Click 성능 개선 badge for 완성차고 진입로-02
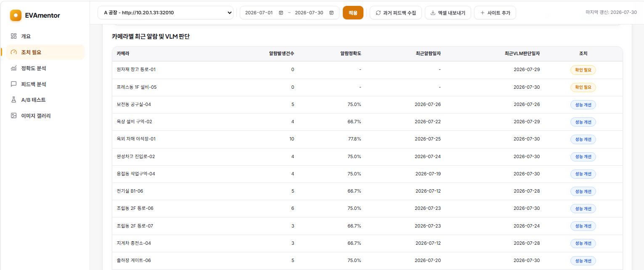 pyautogui.click(x=583, y=156)
